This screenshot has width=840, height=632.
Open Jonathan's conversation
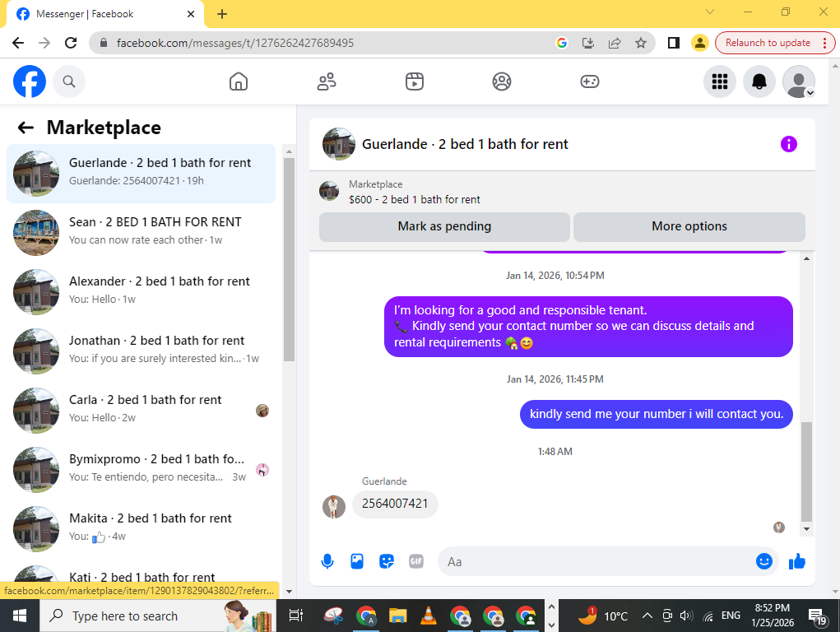[x=141, y=351]
